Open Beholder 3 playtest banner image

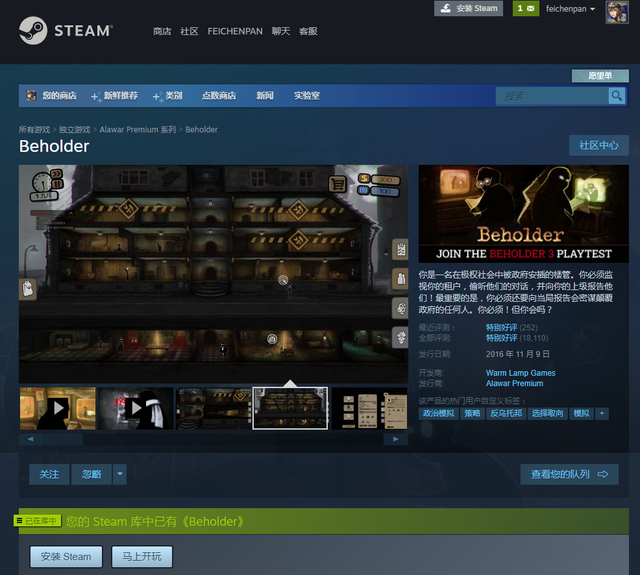[524, 213]
